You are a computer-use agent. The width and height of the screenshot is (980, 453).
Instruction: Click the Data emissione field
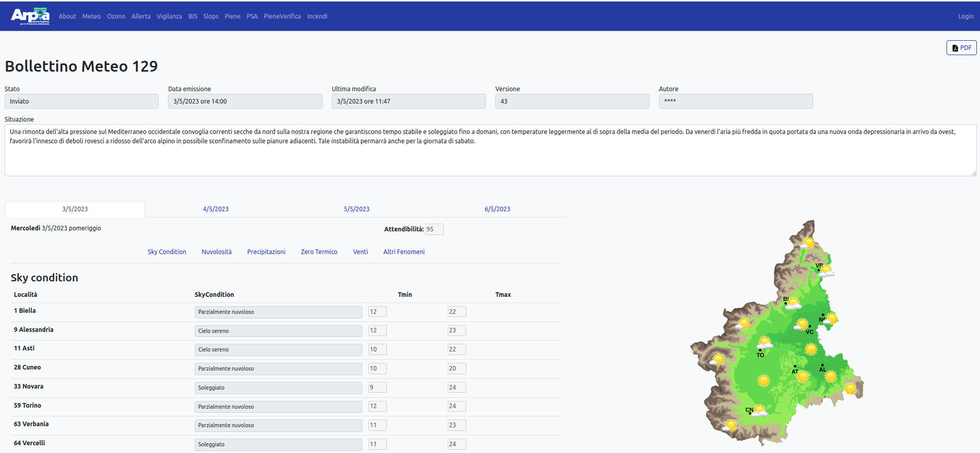click(x=245, y=102)
